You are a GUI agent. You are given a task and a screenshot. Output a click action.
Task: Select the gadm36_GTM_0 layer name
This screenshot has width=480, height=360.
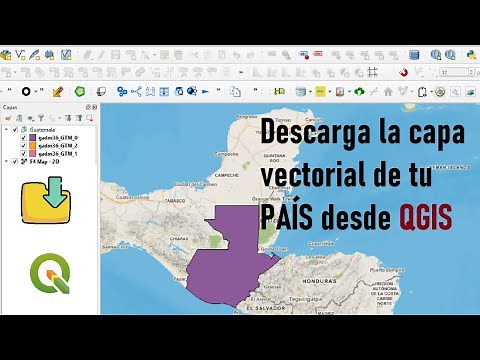point(58,138)
